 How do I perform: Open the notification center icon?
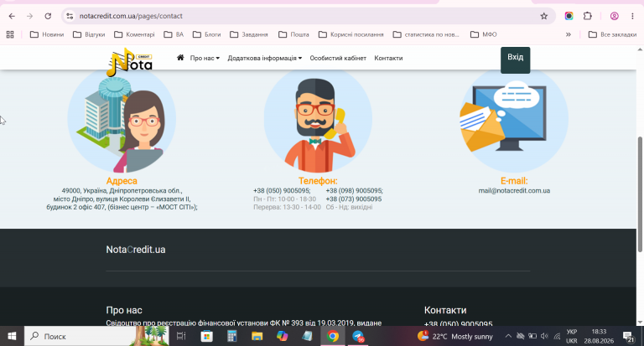(x=628, y=337)
